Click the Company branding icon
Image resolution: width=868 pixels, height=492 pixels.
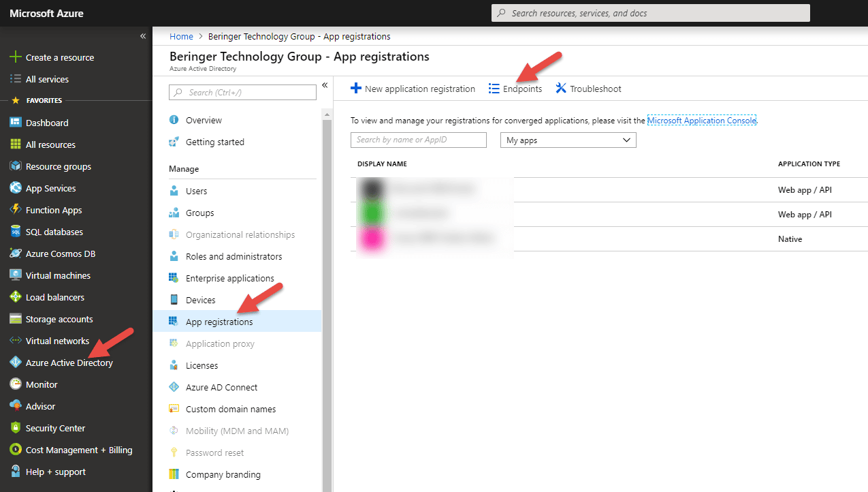(174, 474)
